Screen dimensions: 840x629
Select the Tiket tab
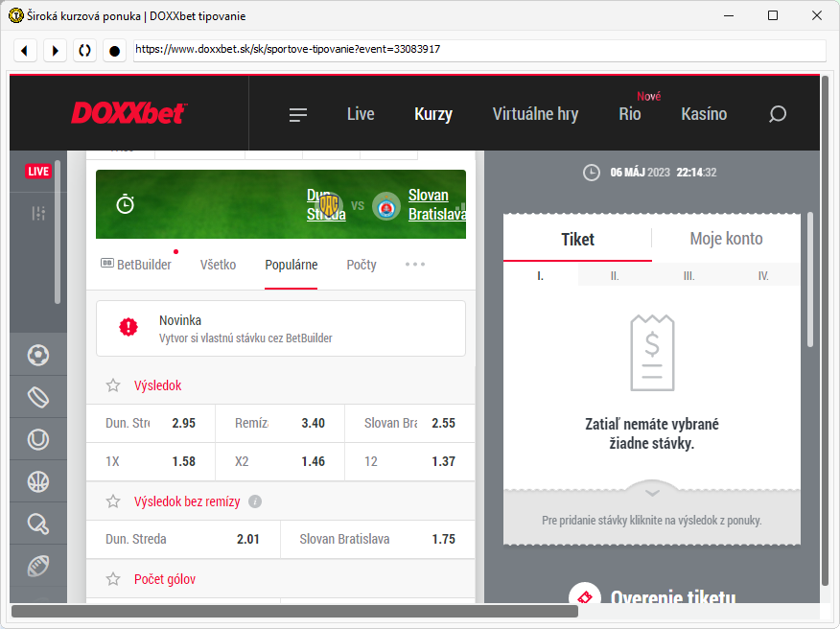tap(577, 239)
